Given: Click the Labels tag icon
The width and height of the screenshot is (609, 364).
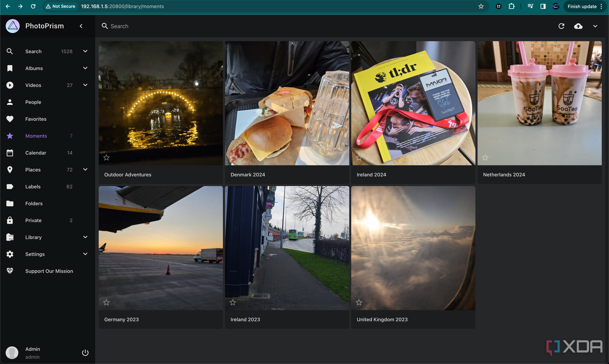Looking at the screenshot, I should [10, 187].
